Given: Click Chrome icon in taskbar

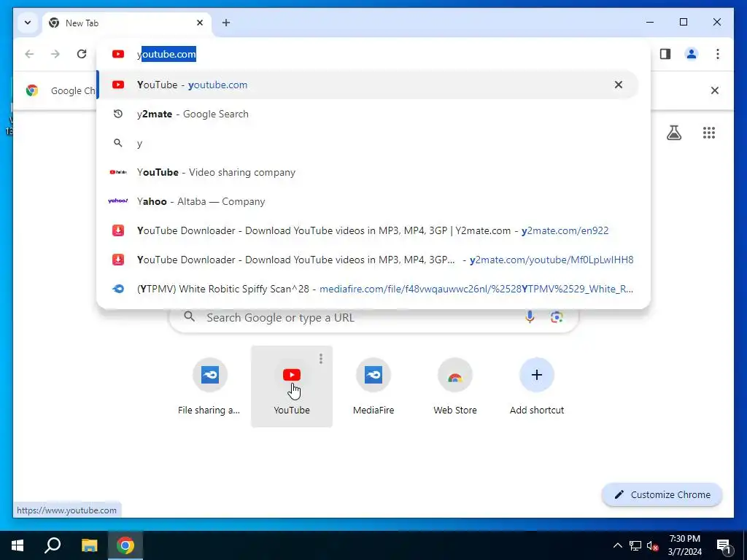Looking at the screenshot, I should (x=125, y=545).
